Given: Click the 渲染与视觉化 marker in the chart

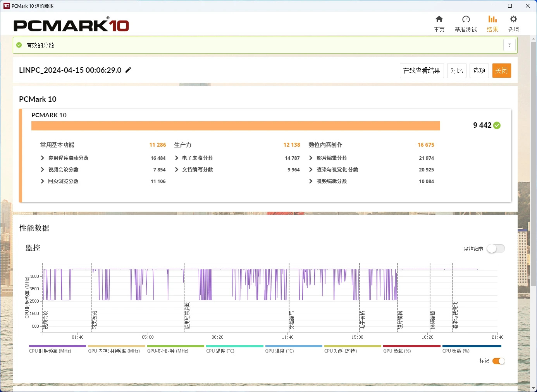Looking at the screenshot, I should click(x=455, y=316).
